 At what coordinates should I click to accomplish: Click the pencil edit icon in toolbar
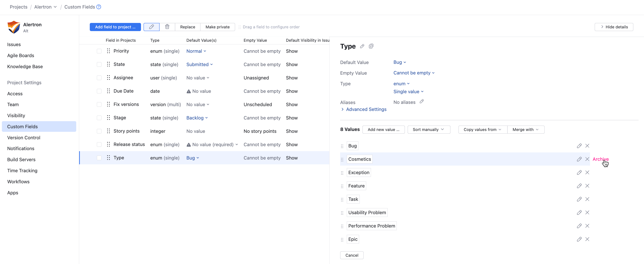(151, 27)
